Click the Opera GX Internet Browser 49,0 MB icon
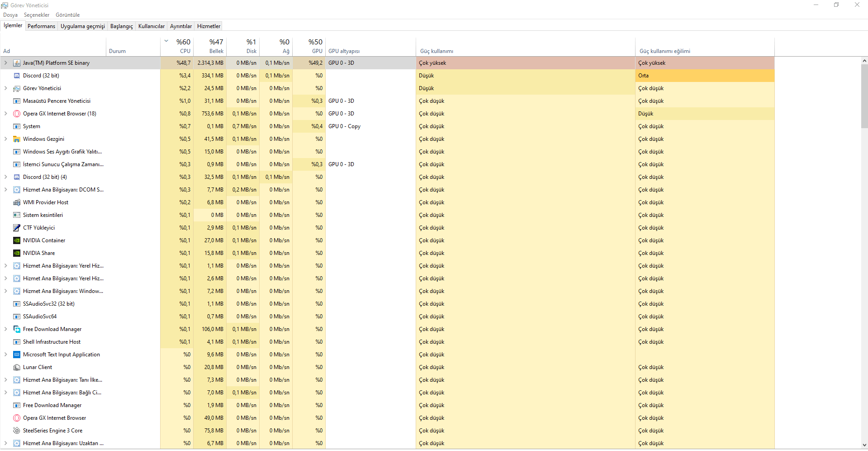 pyautogui.click(x=17, y=418)
